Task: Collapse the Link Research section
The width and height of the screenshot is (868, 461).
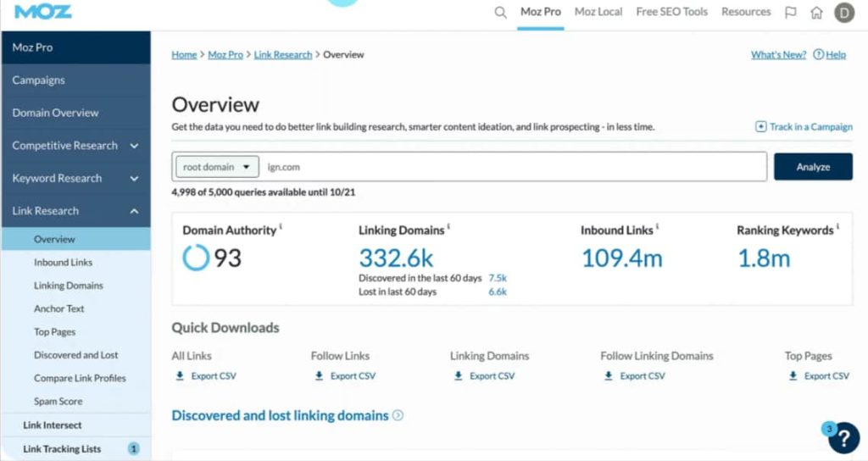Action: pos(134,211)
